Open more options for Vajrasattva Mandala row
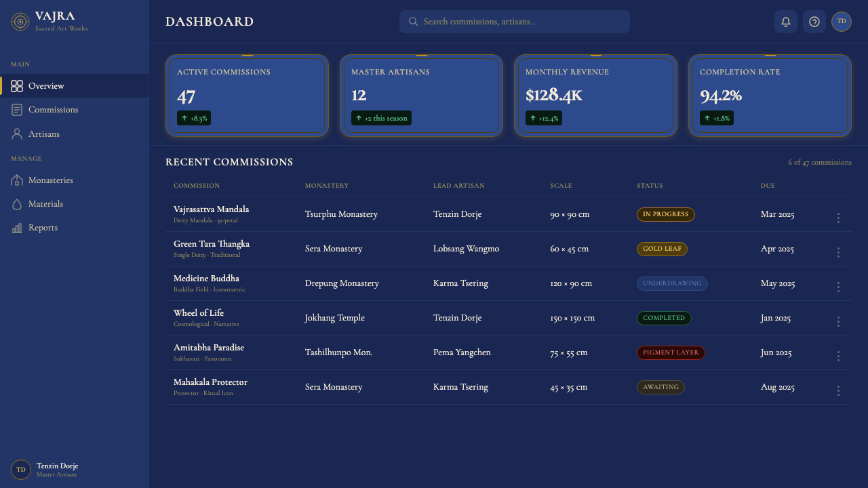The width and height of the screenshot is (868, 488). click(x=838, y=218)
